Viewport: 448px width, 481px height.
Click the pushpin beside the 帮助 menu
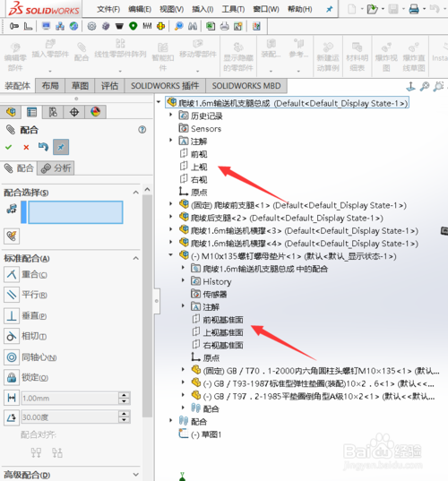click(x=329, y=9)
